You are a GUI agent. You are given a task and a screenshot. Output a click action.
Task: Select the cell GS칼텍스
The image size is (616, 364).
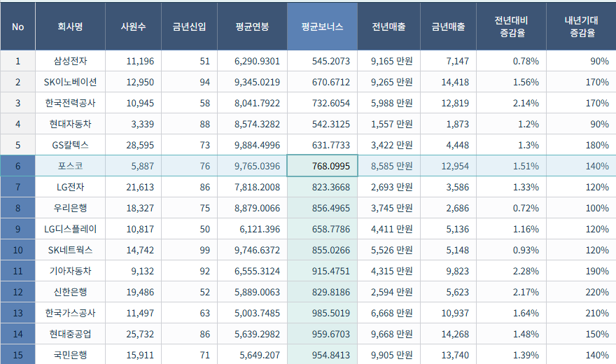pyautogui.click(x=70, y=145)
